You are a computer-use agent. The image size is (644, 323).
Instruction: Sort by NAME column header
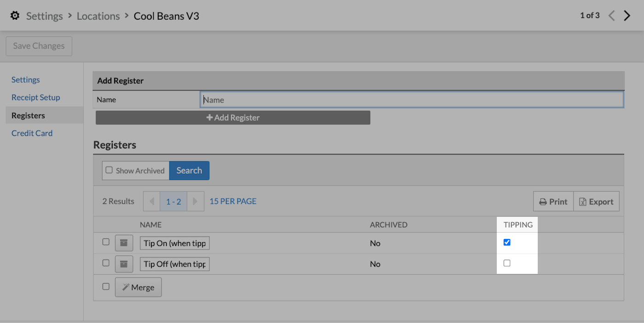[150, 225]
